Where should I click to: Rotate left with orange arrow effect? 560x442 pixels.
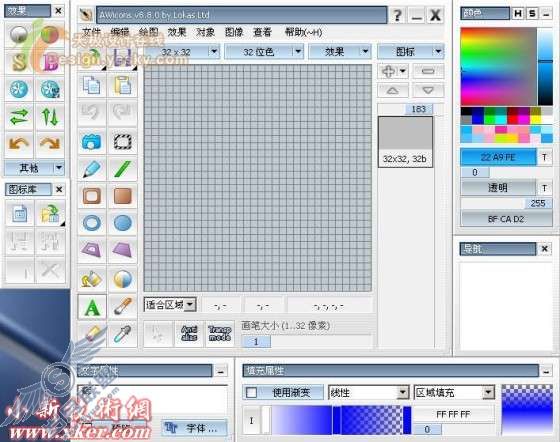(x=19, y=144)
